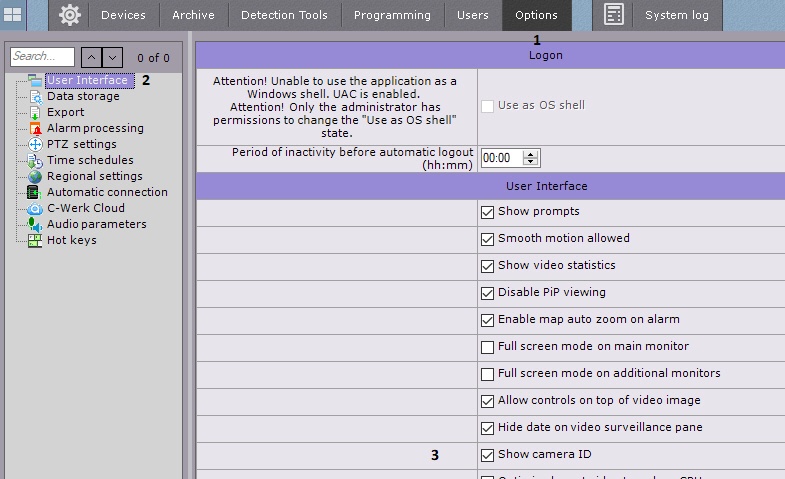Jump to previous search result arrow

[x=89, y=58]
